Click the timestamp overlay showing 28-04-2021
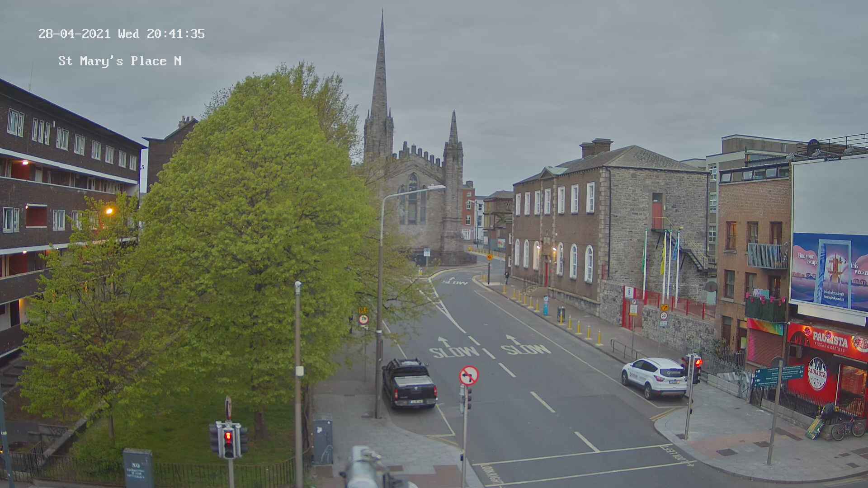This screenshot has height=488, width=868. [121, 34]
